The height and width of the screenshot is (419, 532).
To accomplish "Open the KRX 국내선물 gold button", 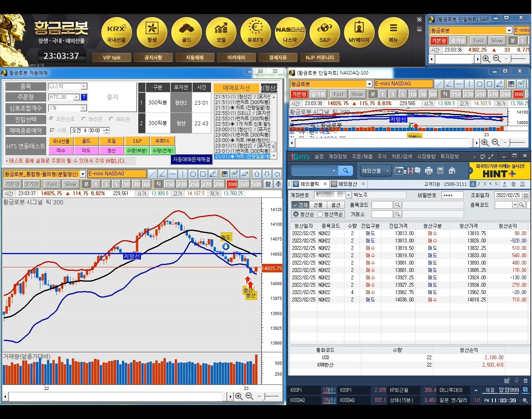I will 116,33.
